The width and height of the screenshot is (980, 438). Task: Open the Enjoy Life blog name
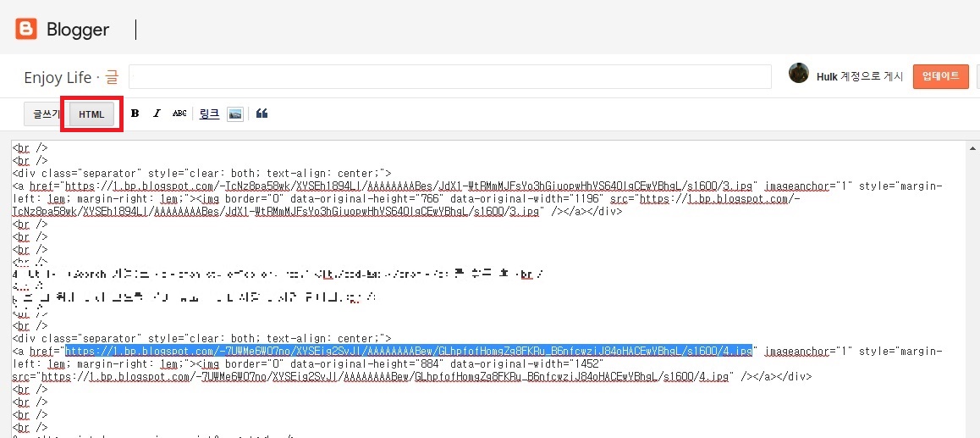pos(58,78)
